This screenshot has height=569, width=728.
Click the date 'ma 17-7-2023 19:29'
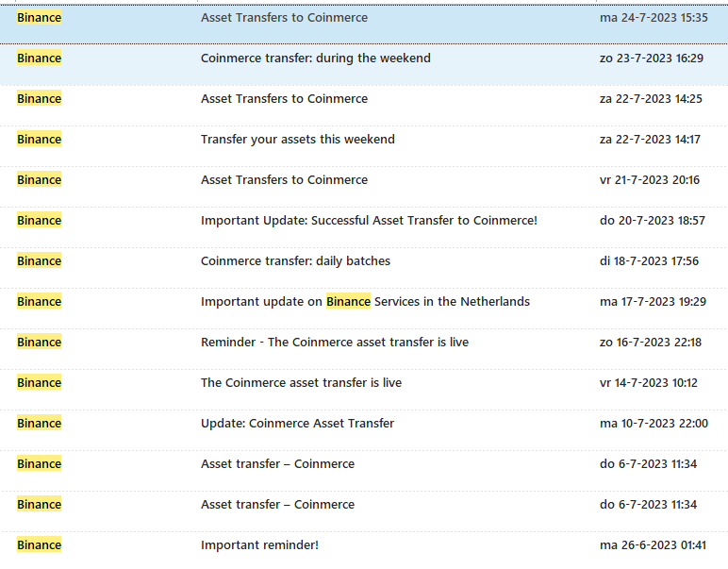click(653, 301)
